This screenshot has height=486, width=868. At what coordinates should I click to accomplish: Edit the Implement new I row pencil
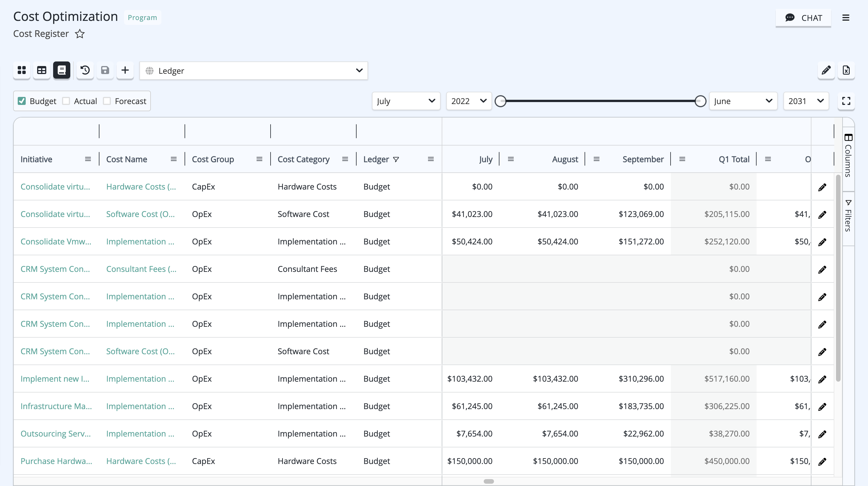tap(822, 379)
